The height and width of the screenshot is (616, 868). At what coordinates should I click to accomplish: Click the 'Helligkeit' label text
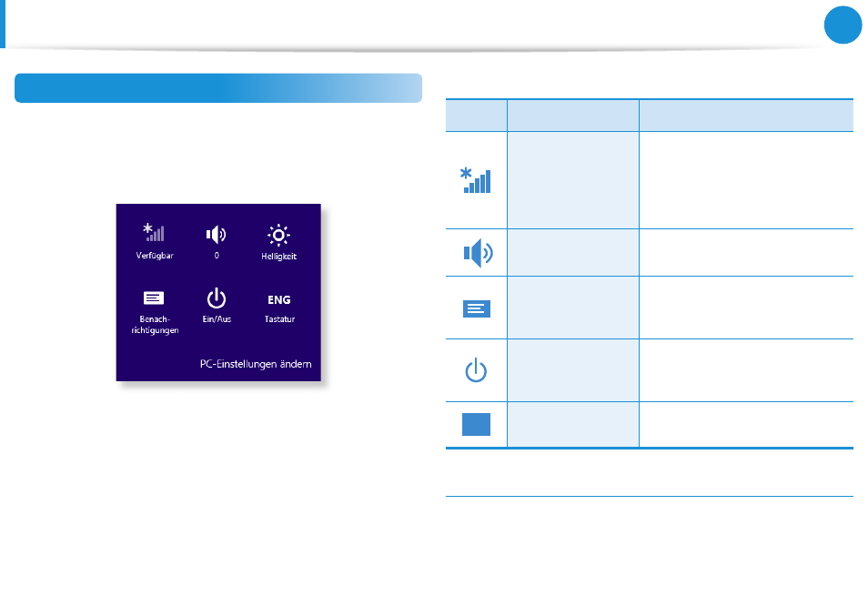click(x=279, y=257)
